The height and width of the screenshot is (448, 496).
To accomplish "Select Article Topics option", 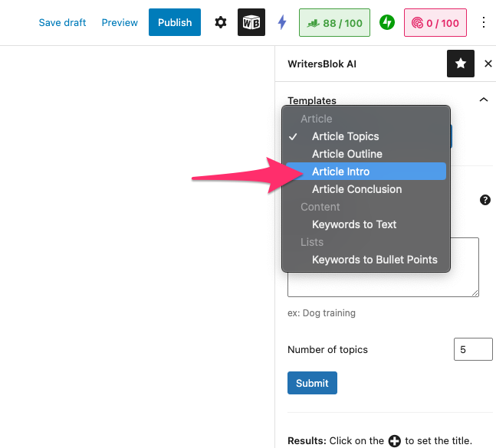I will [x=366, y=136].
